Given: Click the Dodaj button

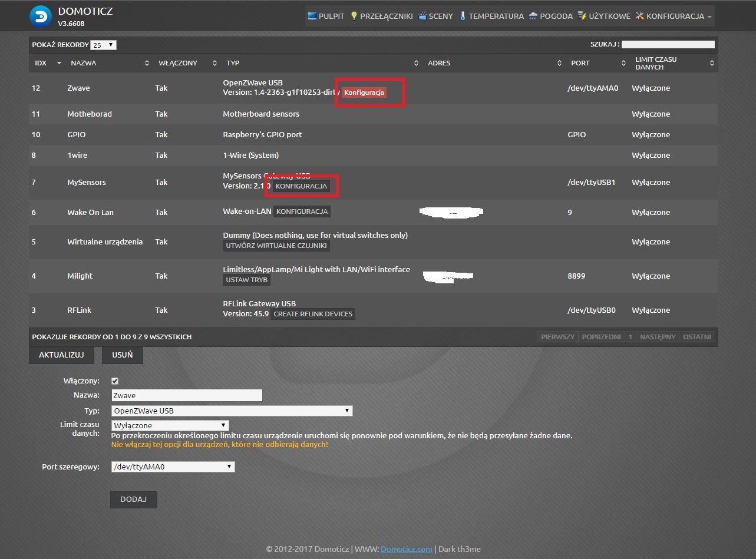Looking at the screenshot, I should click(134, 500).
